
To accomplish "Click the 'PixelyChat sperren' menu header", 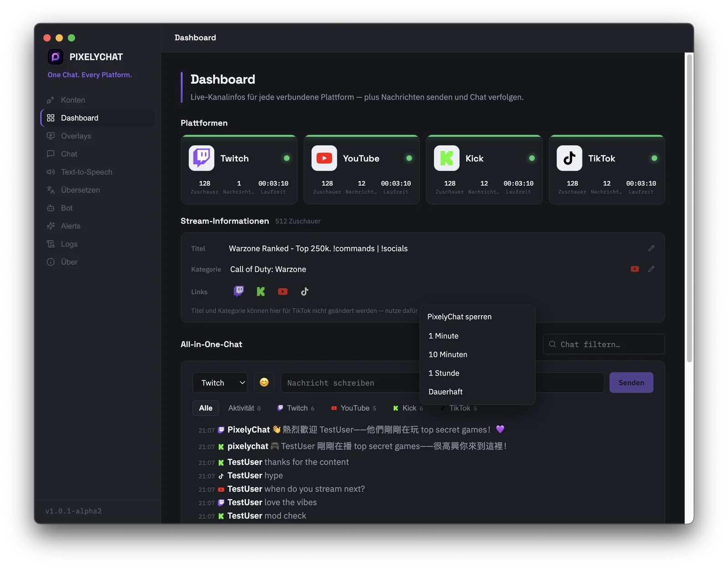I will 459,317.
